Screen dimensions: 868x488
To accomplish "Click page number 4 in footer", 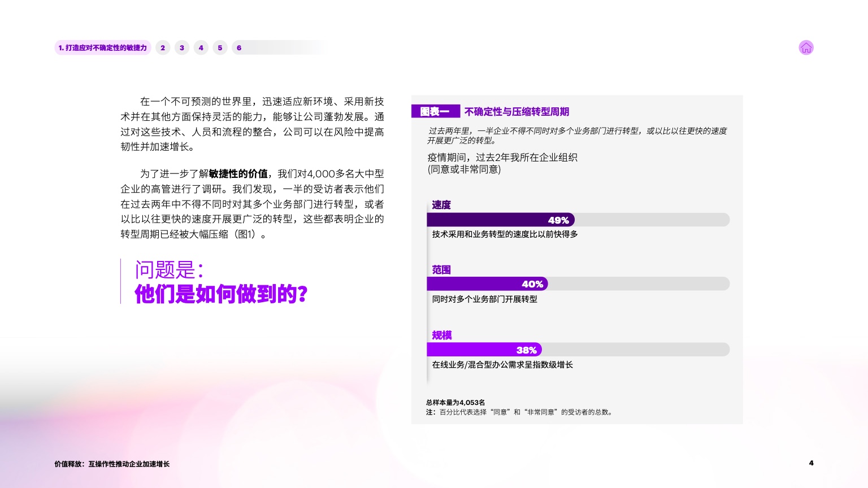I will (x=811, y=463).
